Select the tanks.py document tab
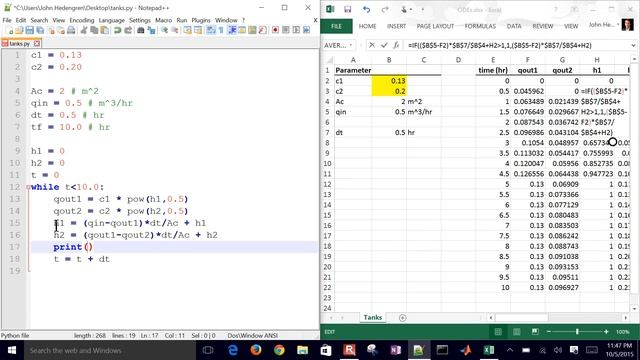Screen dimensions: 640x360 coord(20,43)
